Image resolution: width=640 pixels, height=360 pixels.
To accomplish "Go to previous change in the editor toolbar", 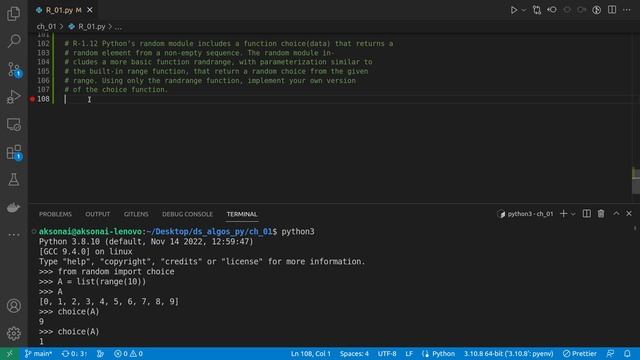I will coord(552,10).
